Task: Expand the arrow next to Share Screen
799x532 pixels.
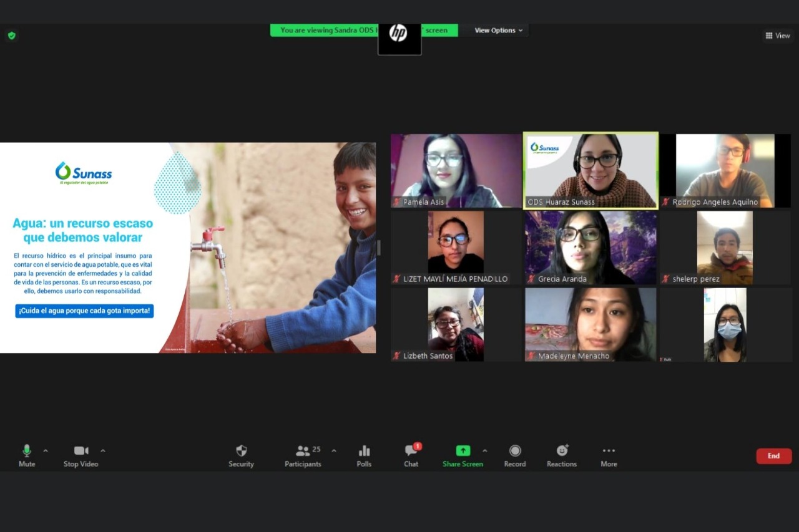Action: (x=485, y=450)
